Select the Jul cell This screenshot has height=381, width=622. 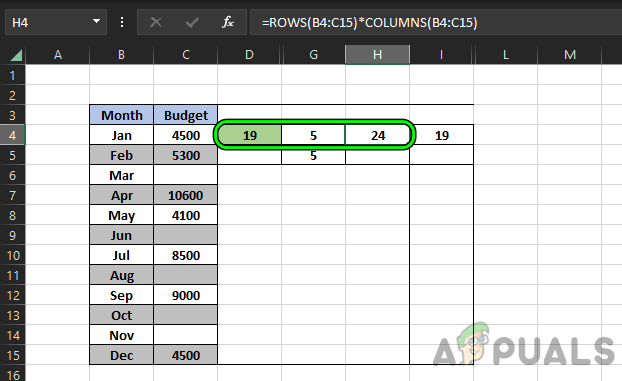121,255
